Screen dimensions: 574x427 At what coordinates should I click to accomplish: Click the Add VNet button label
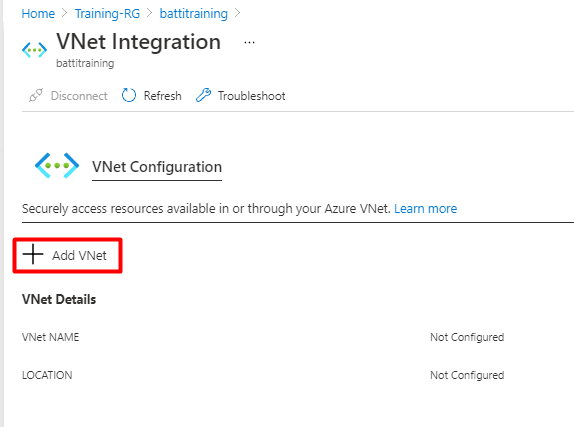[79, 255]
